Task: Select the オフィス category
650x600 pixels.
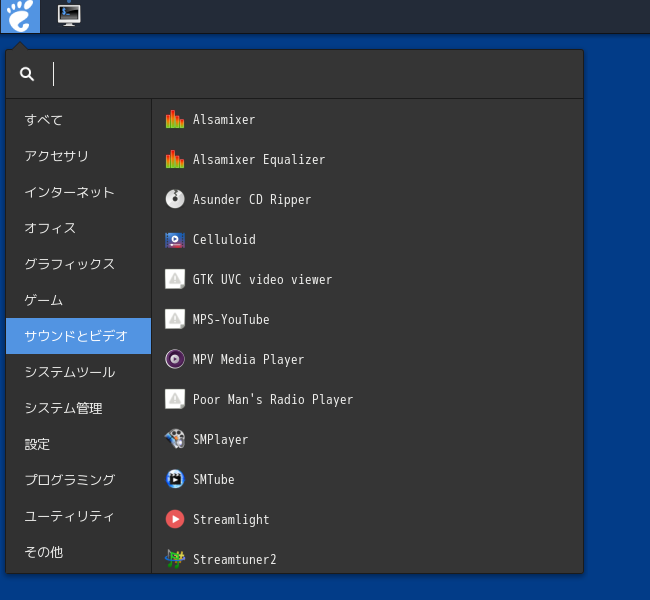Action: [x=79, y=228]
